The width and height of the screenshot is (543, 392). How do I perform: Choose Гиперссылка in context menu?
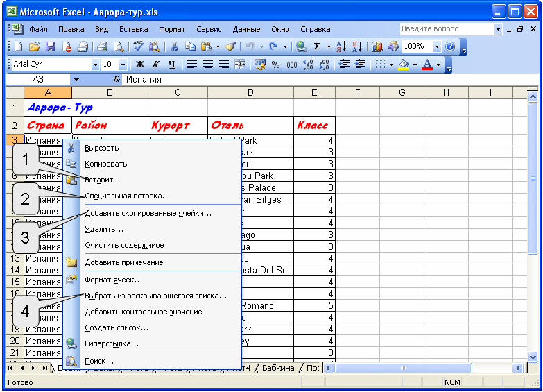click(x=153, y=343)
